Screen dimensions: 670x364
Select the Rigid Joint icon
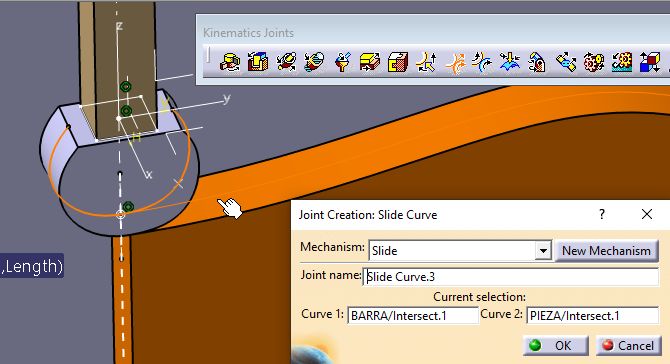(398, 62)
